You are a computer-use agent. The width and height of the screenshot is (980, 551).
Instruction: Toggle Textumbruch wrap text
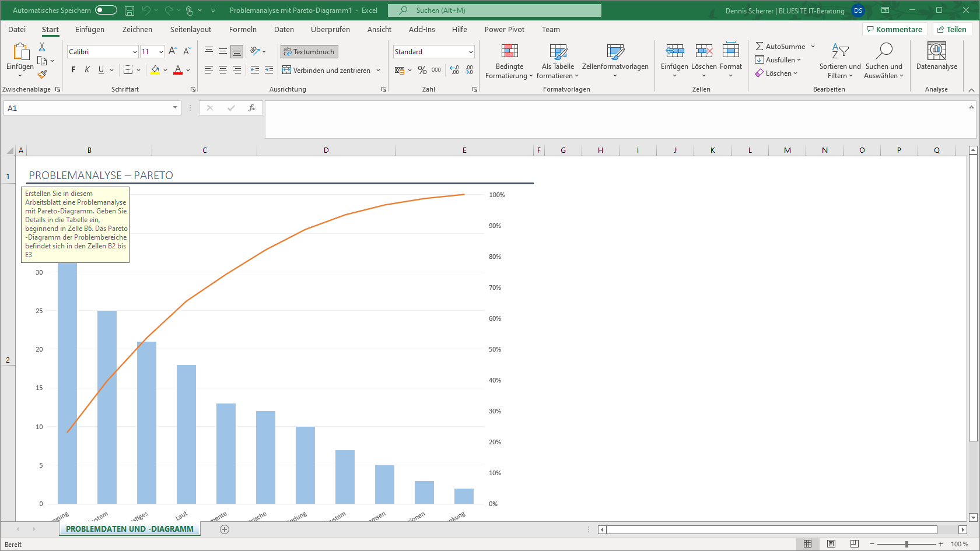(x=309, y=52)
